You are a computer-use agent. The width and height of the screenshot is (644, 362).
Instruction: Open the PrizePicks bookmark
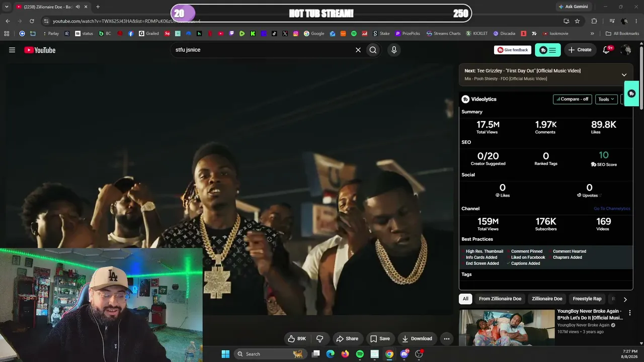click(408, 34)
